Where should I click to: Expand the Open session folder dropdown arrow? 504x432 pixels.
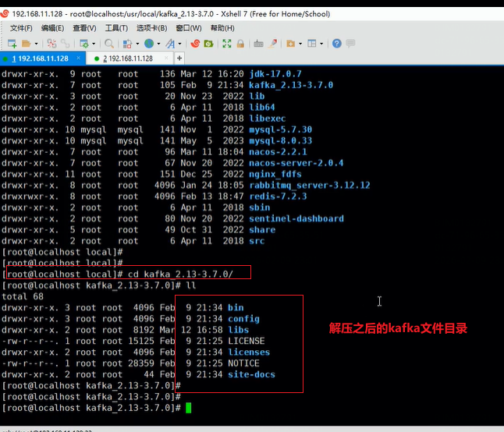click(36, 44)
